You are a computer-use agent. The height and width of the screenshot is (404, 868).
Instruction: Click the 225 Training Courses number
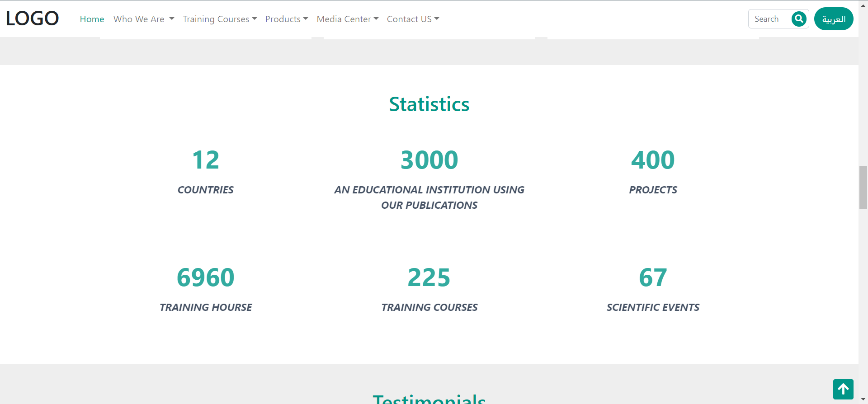click(x=429, y=277)
